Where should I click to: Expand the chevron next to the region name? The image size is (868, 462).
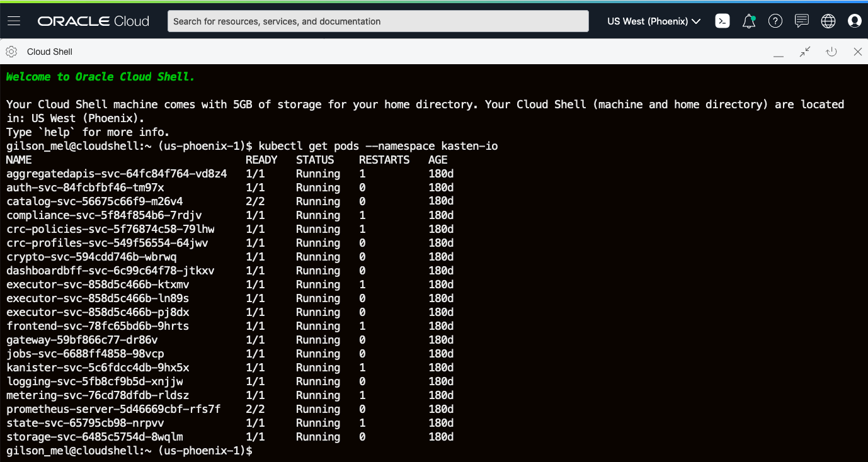point(696,21)
